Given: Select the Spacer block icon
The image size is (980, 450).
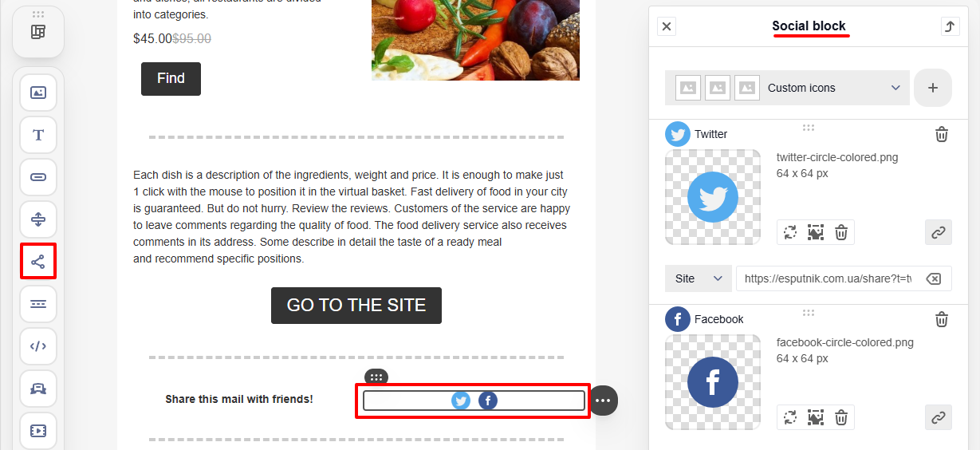Looking at the screenshot, I should pyautogui.click(x=38, y=219).
